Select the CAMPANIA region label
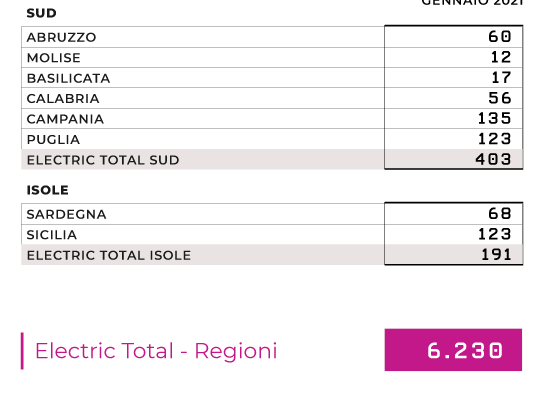The image size is (545, 400). pyautogui.click(x=65, y=119)
